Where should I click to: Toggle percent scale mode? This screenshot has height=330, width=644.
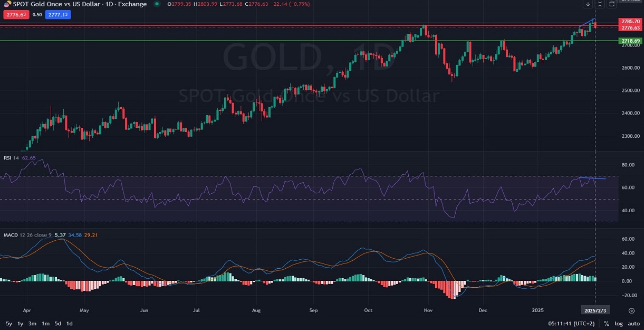coord(607,323)
